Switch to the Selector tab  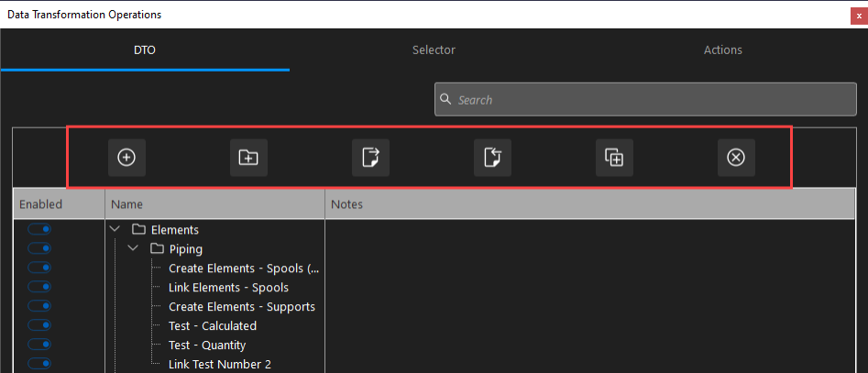(434, 50)
